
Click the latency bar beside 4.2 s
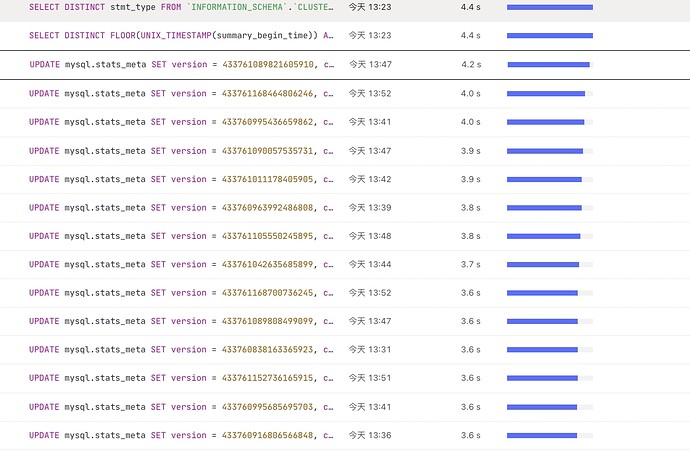549,65
